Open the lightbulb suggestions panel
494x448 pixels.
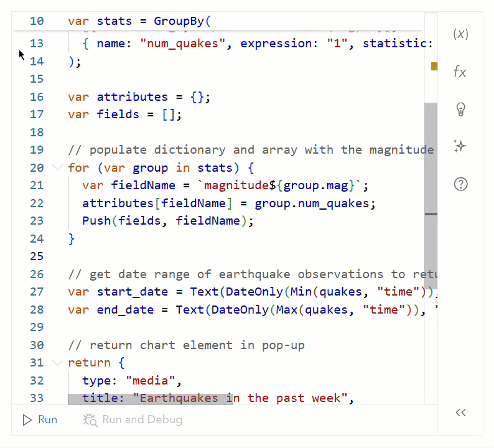coord(460,110)
